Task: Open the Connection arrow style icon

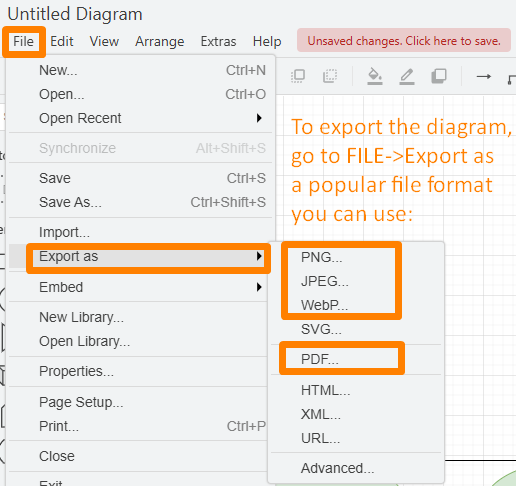Action: pos(483,77)
